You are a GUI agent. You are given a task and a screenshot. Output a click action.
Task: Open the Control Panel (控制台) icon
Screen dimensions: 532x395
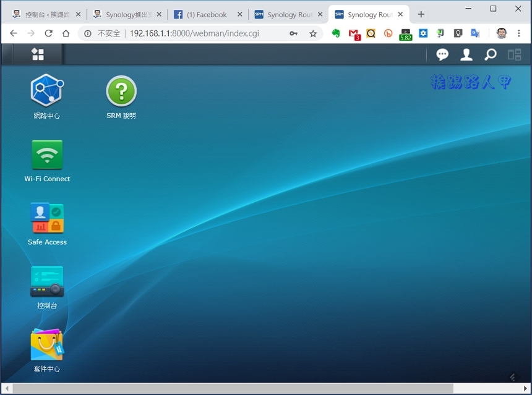[x=47, y=281]
